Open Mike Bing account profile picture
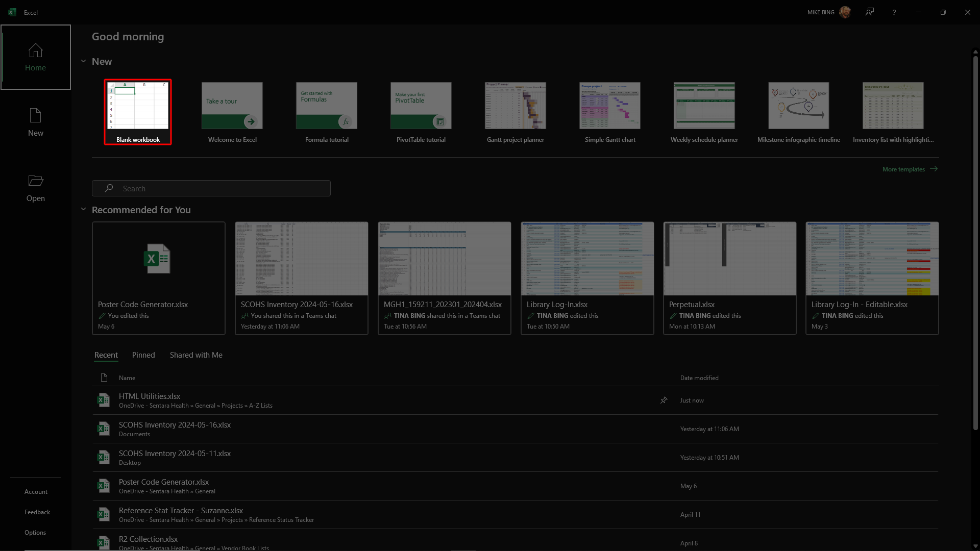 point(845,12)
